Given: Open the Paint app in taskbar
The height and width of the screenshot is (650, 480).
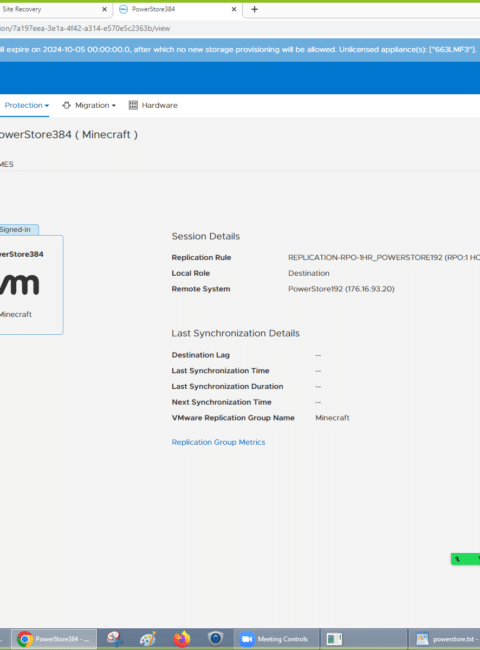Looking at the screenshot, I should [148, 639].
